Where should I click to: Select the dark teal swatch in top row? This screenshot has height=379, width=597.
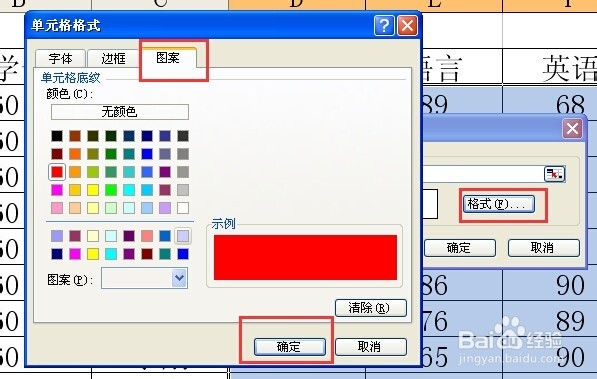(x=129, y=136)
